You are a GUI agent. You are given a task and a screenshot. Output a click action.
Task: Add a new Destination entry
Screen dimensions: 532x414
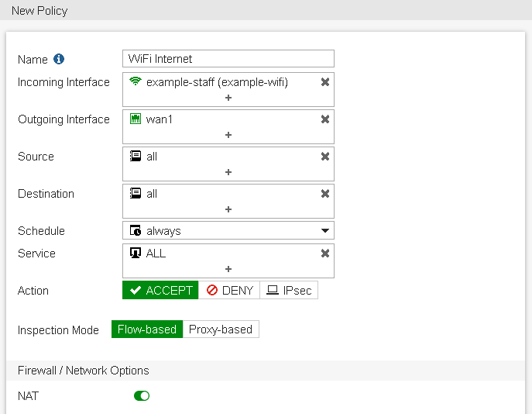[x=228, y=209]
